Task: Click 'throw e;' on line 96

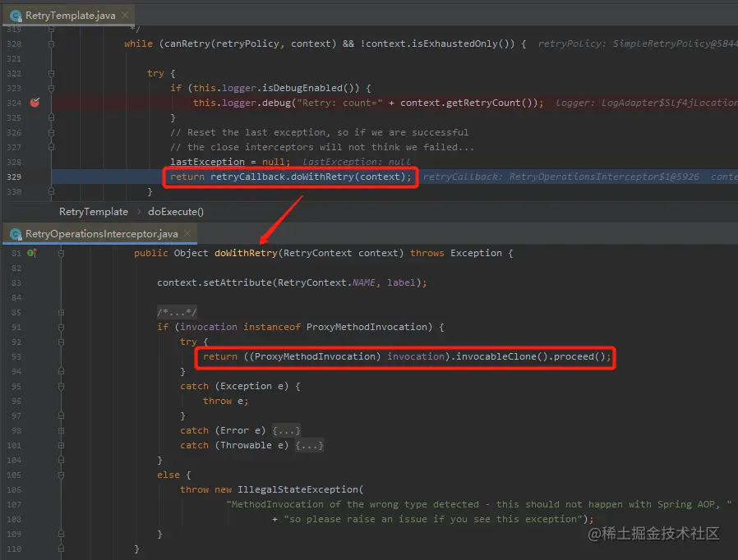Action: (225, 401)
